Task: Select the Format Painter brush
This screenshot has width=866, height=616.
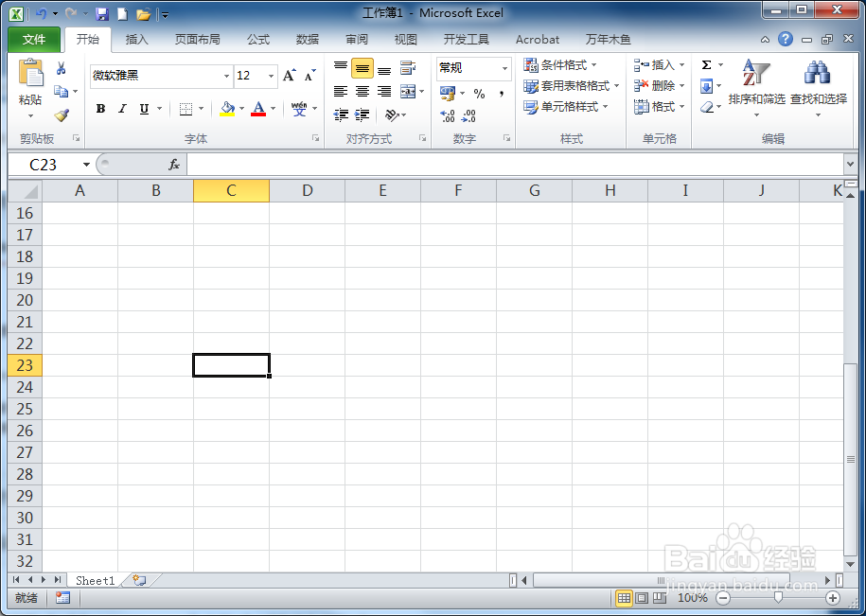Action: coord(62,114)
